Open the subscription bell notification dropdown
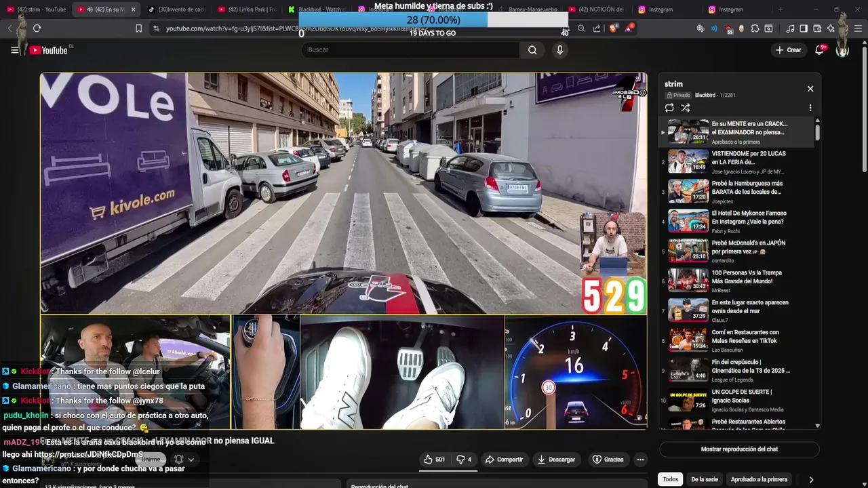This screenshot has width=868, height=488. pos(184,460)
